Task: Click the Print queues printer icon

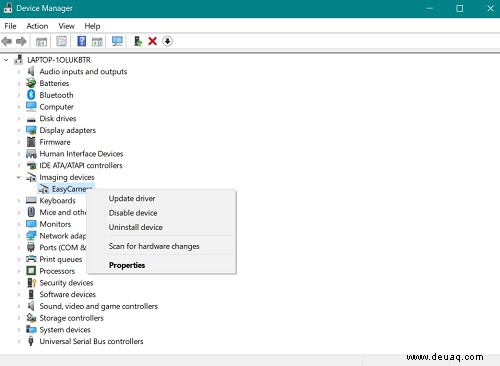Action: click(x=31, y=259)
